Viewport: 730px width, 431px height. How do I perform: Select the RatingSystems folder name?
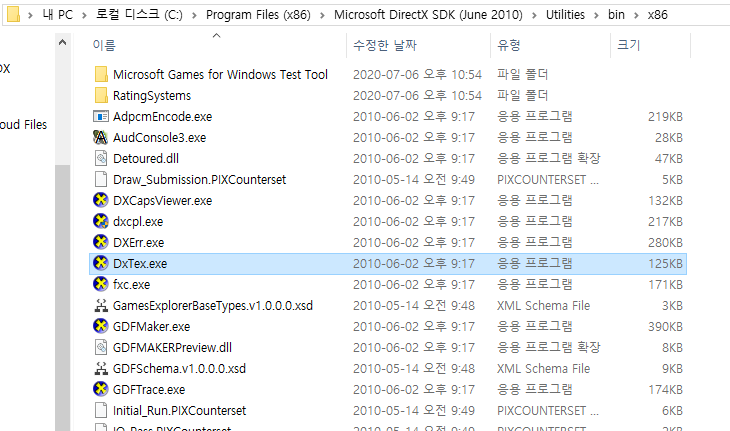pos(152,95)
